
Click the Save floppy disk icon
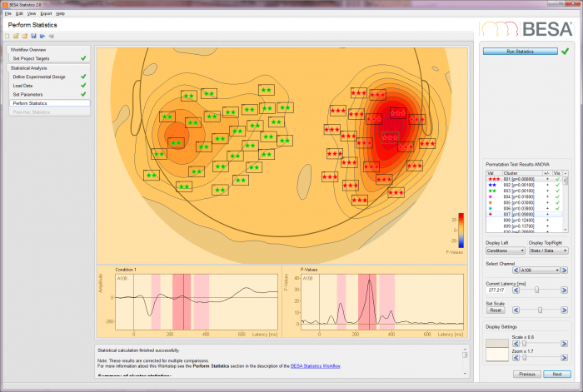click(33, 36)
